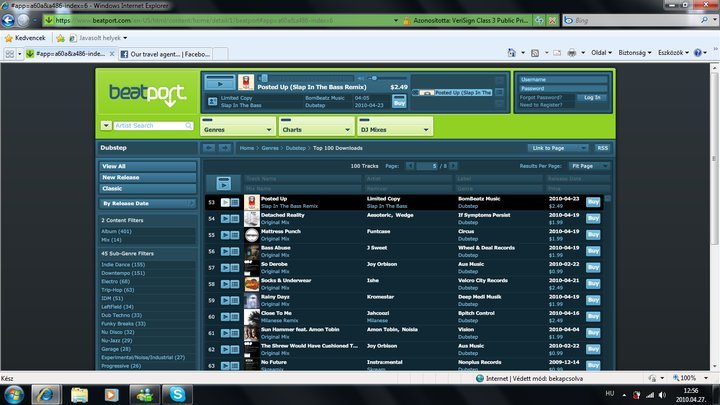Open the Eszközök browser menu
Screen dimensions: 720x405
(673, 53)
